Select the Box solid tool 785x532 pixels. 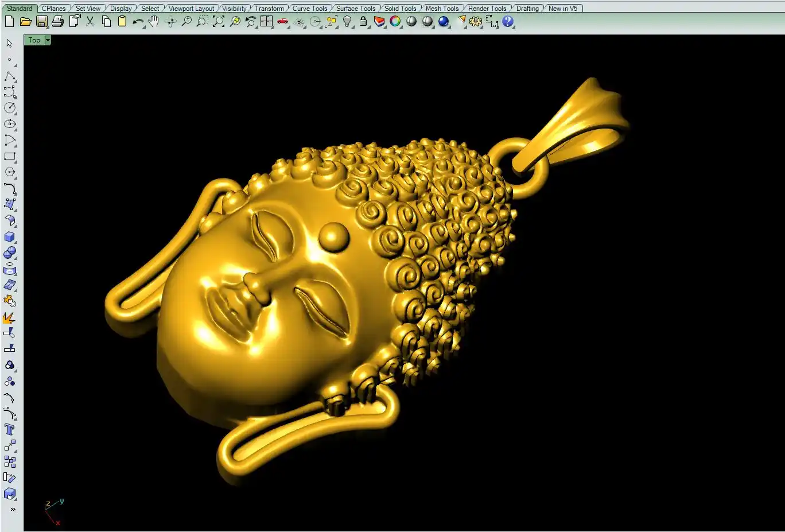[x=10, y=237]
